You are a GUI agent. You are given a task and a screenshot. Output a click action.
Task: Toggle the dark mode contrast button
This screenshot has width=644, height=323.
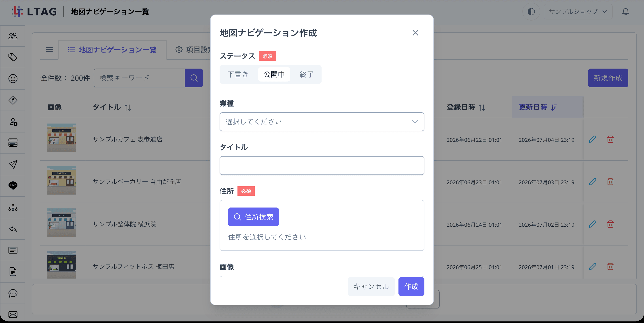point(531,12)
